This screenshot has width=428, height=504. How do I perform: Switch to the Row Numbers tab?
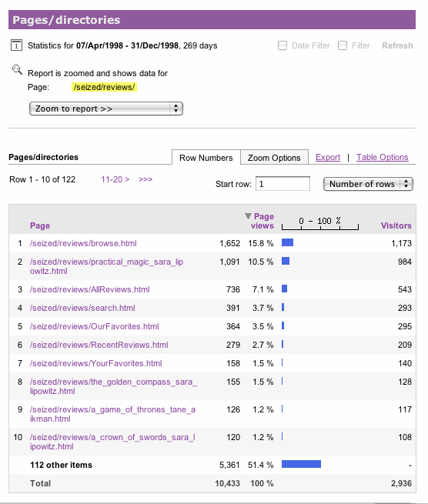coord(206,158)
